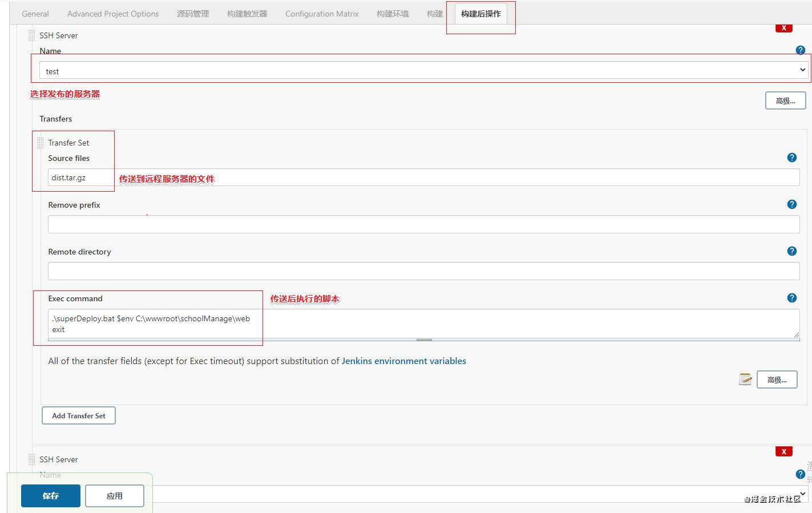812x513 pixels.
Task: Open help icon for Remove prefix
Action: [791, 204]
